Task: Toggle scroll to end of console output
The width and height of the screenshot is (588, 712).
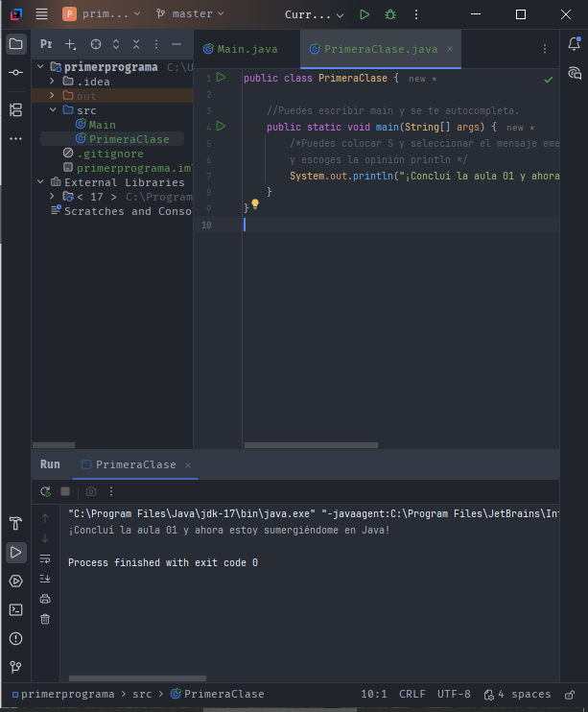Action: [x=45, y=579]
